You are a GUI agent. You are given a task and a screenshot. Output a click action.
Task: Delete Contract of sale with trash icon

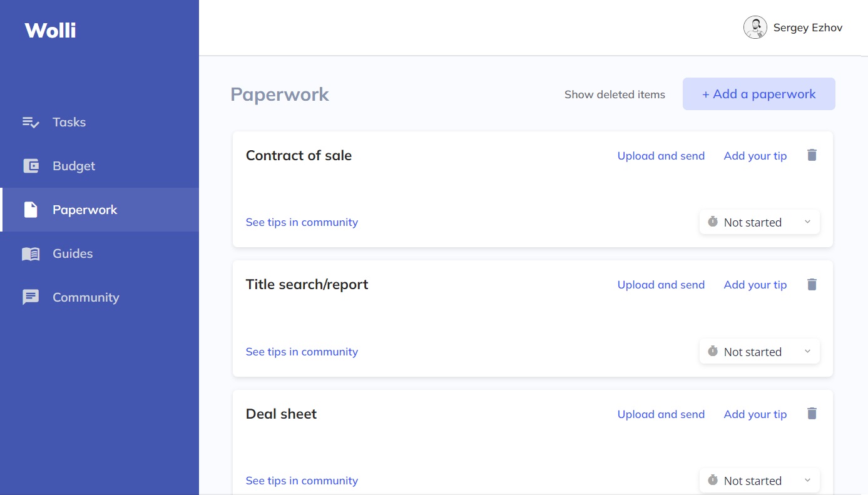(812, 155)
